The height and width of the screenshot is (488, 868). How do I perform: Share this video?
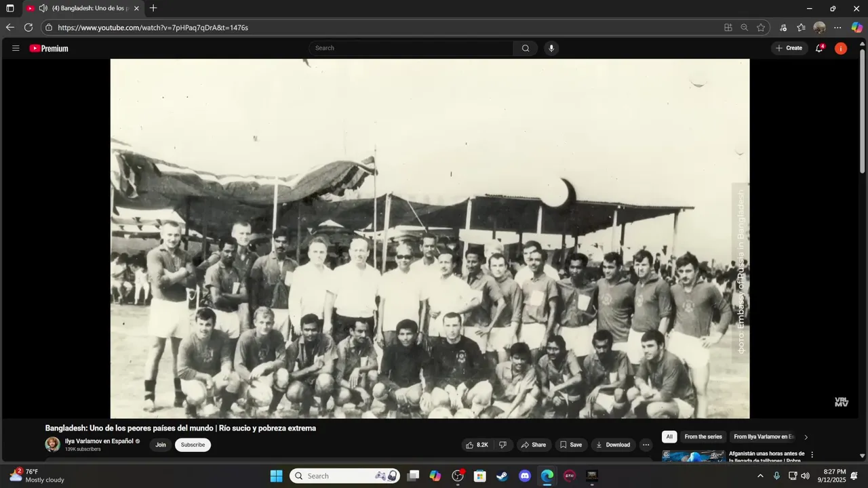click(533, 445)
